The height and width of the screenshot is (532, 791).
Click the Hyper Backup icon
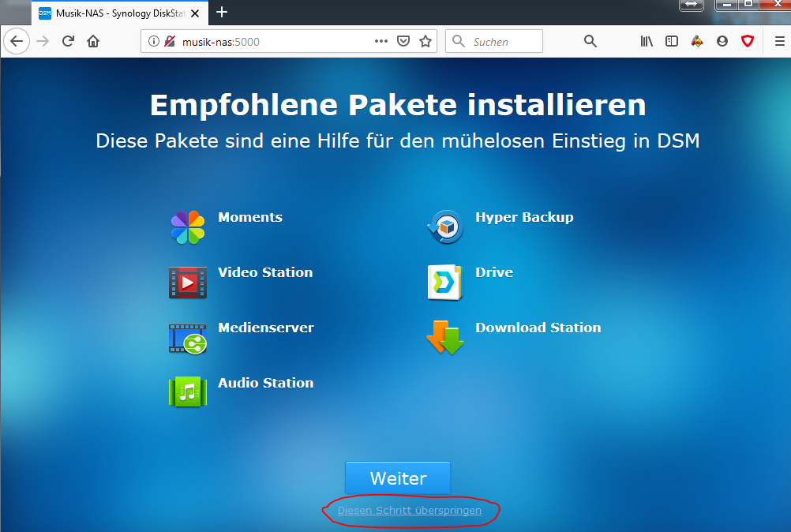click(x=445, y=227)
